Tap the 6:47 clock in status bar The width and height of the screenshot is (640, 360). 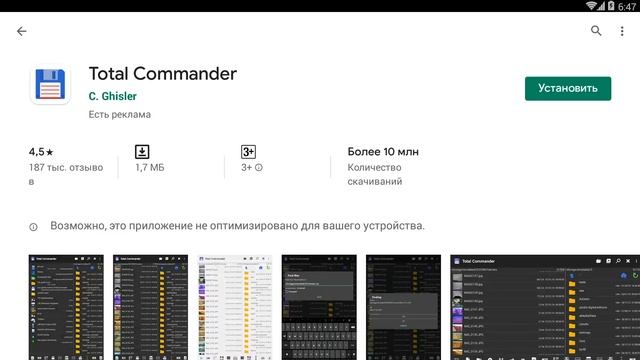click(627, 6)
